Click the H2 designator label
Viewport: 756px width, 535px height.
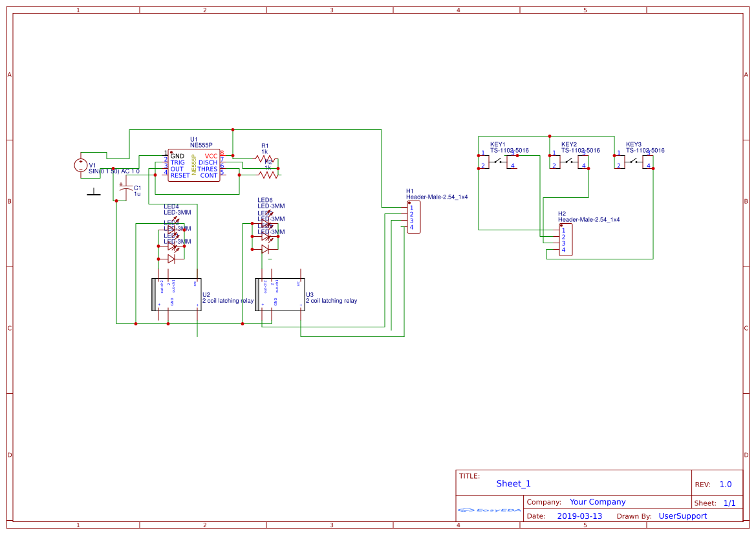562,213
